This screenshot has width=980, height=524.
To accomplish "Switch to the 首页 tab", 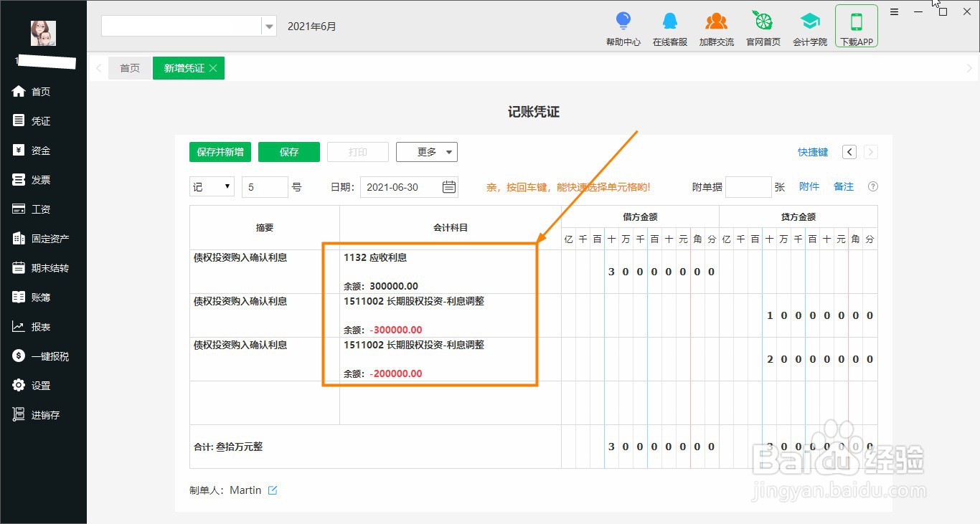I will (129, 68).
